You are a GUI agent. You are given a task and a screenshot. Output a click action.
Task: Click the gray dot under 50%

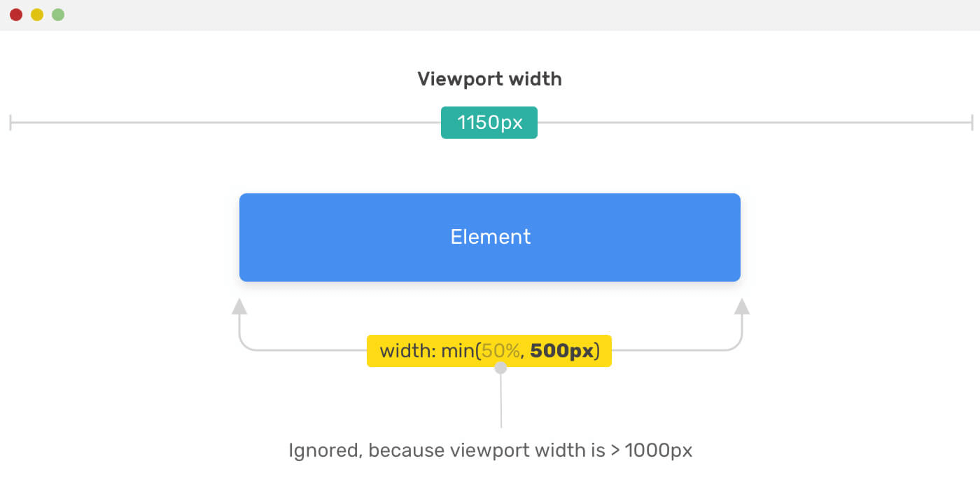pos(500,368)
